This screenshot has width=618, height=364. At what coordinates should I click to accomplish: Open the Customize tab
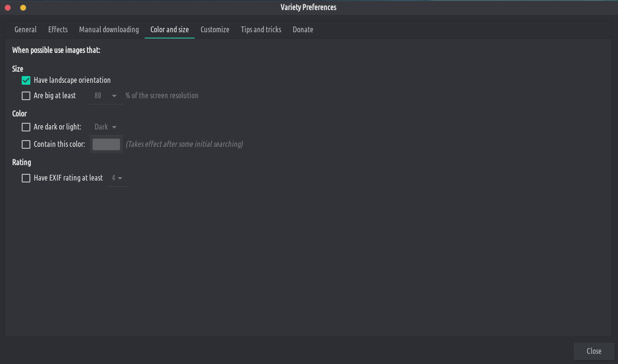(x=215, y=29)
